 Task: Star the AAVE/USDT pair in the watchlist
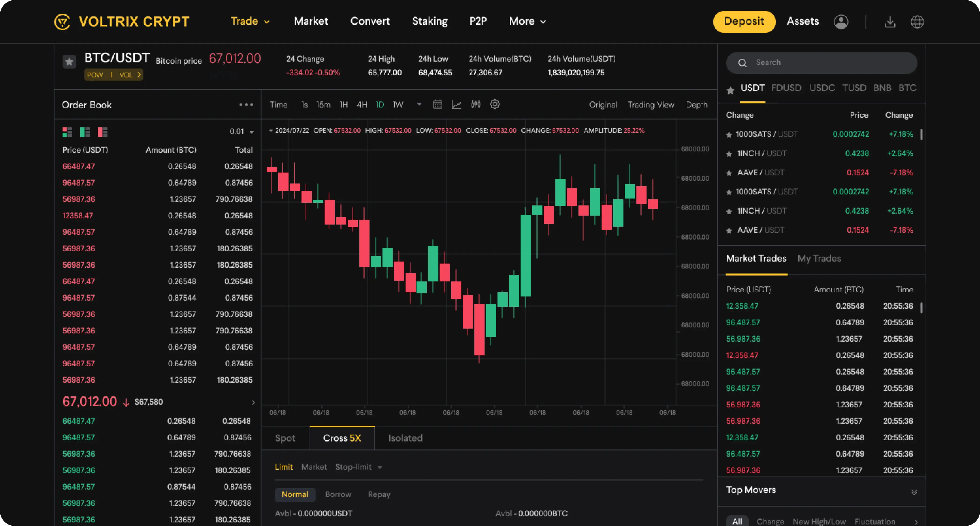(729, 172)
